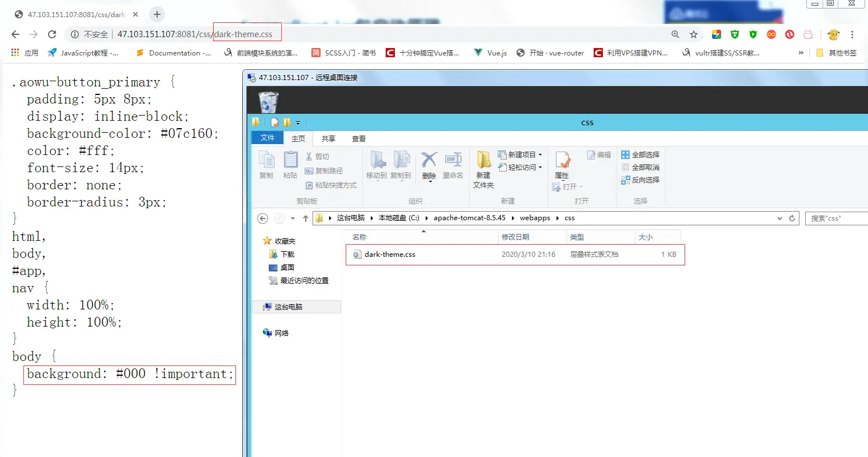
Task: Switch to the 共享 ribbon tab
Action: pyautogui.click(x=328, y=138)
